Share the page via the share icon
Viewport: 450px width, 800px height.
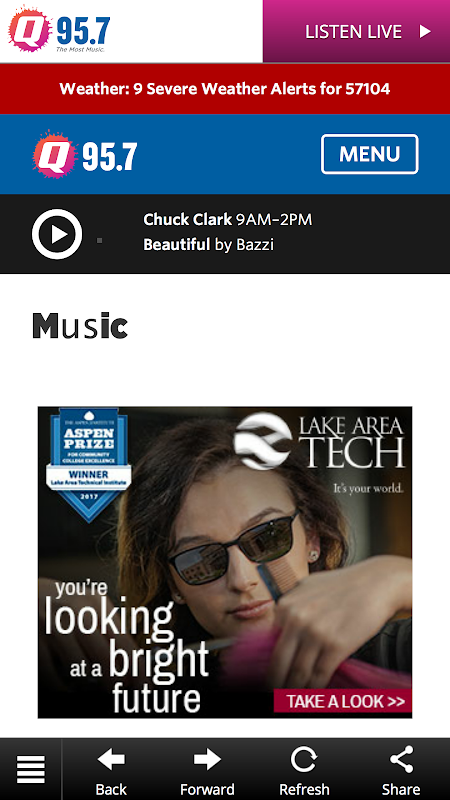click(402, 760)
